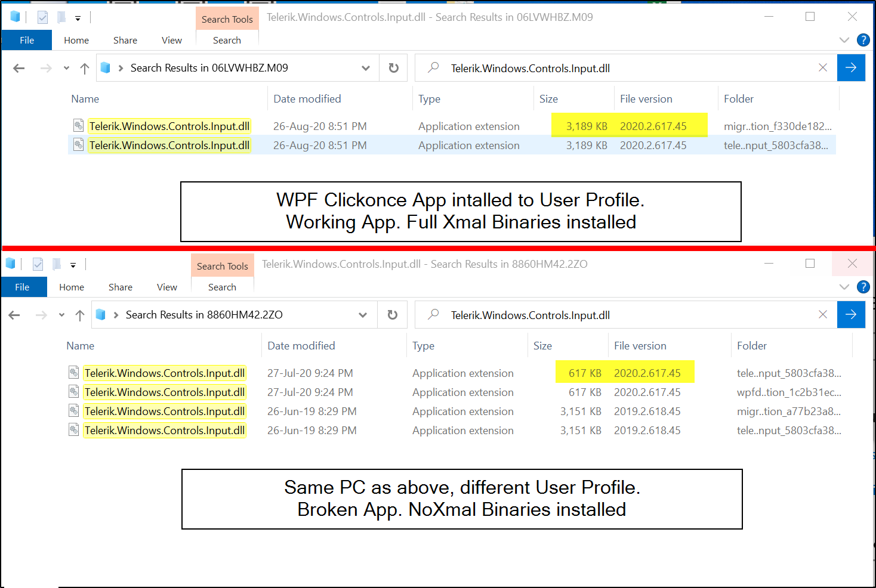
Task: Go forward in 8860HM42.2ZO window
Action: pyautogui.click(x=41, y=315)
